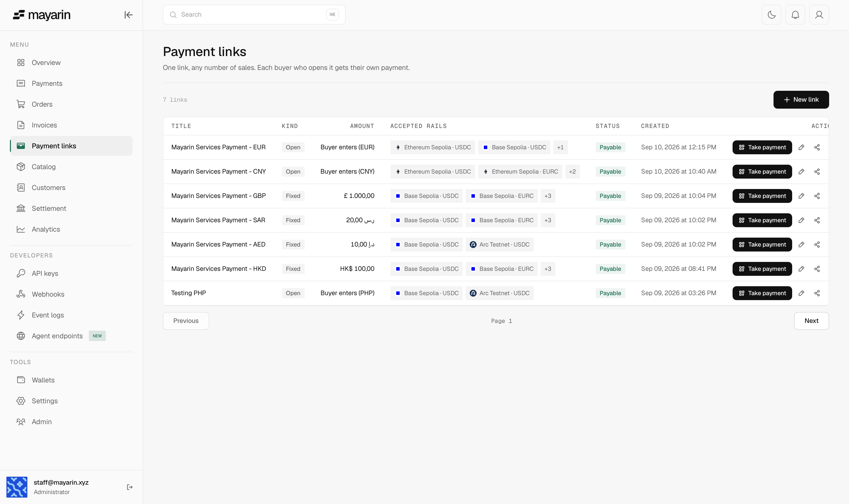Open notifications bell icon

point(795,15)
